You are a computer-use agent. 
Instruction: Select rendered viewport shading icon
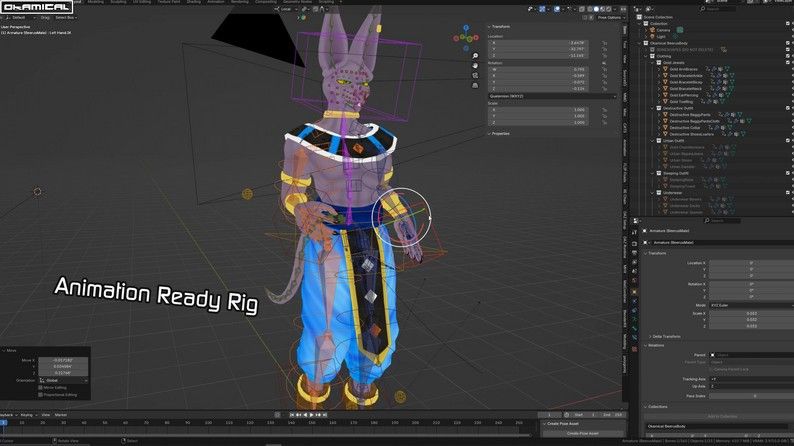608,9
